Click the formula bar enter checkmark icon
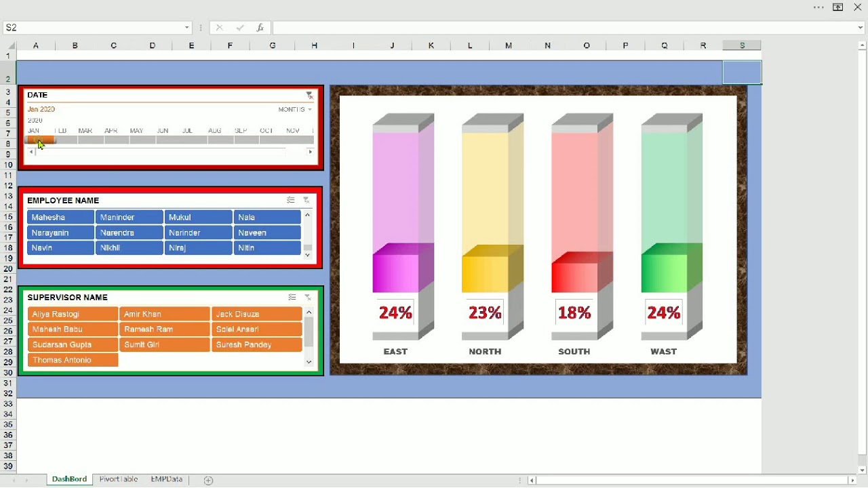Image resolution: width=868 pixels, height=488 pixels. point(240,28)
